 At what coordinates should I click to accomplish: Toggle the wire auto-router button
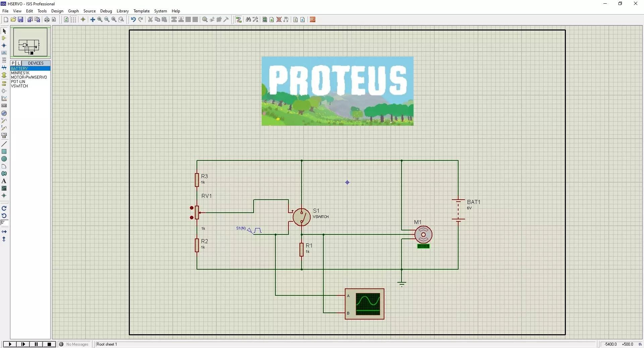point(238,20)
